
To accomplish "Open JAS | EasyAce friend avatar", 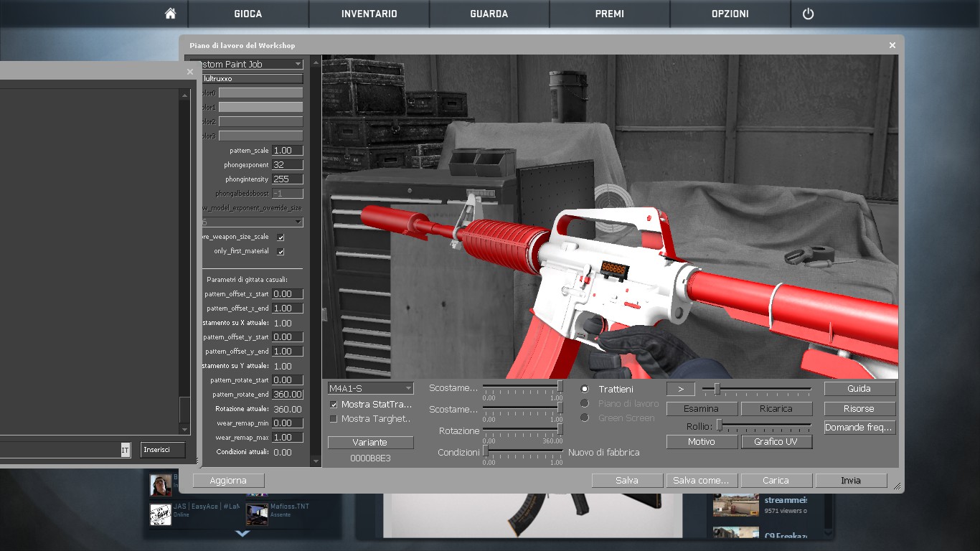I will pyautogui.click(x=161, y=514).
